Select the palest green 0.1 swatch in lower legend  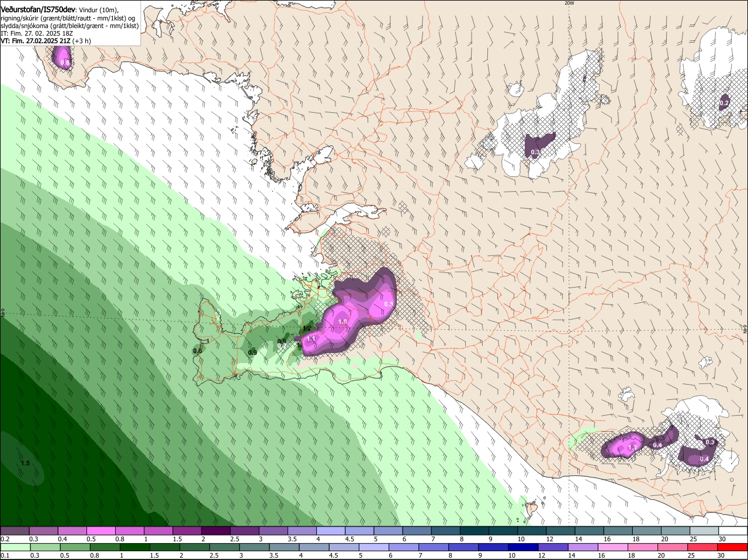(16, 547)
